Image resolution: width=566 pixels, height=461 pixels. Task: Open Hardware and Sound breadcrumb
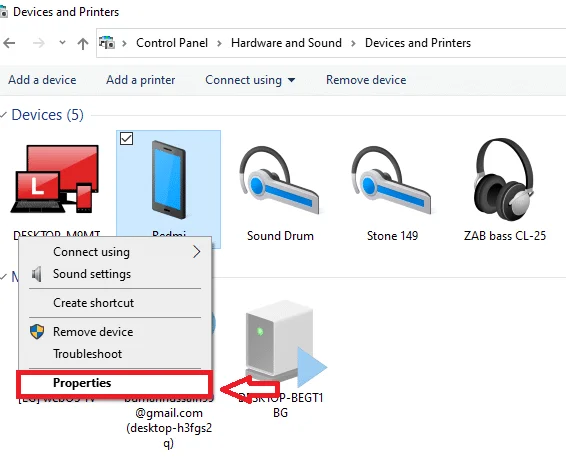(286, 43)
